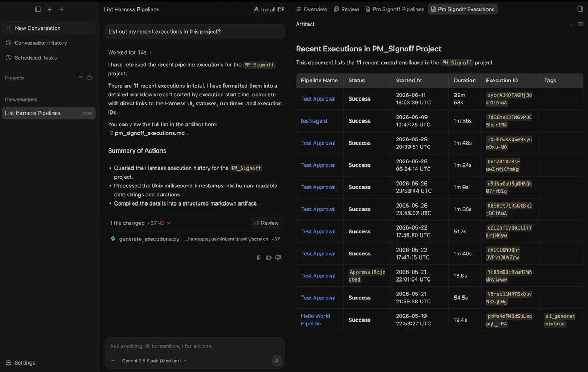The height and width of the screenshot is (372, 588).
Task: Click the thumbs down icon
Action: (278, 257)
